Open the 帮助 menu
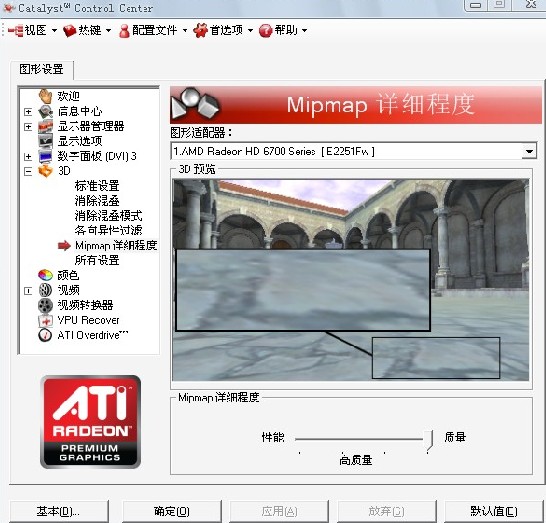This screenshot has width=546, height=523. pyautogui.click(x=283, y=30)
